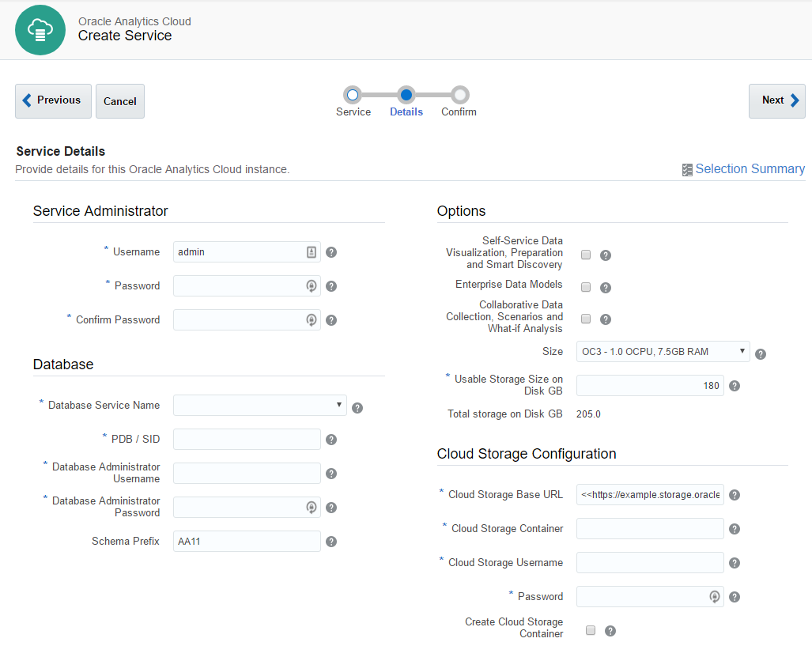Open help for Cloud Storage Base URL
This screenshot has width=812, height=661.
(735, 495)
